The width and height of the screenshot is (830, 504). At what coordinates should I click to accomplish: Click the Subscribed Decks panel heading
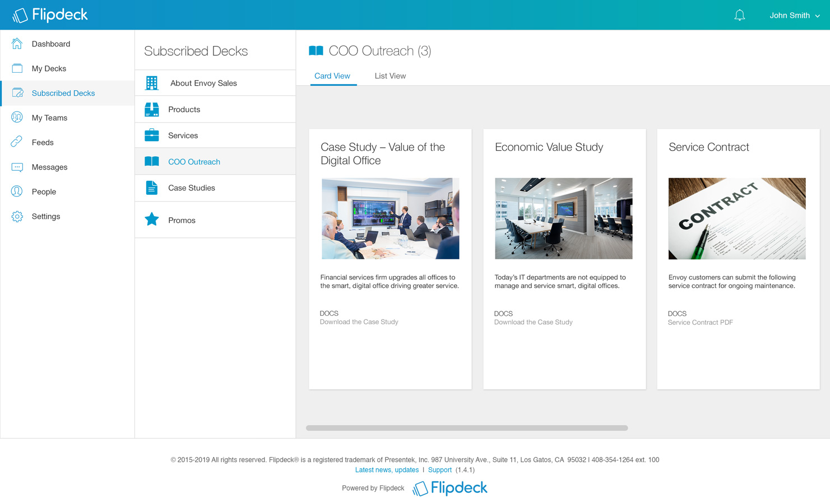point(196,51)
